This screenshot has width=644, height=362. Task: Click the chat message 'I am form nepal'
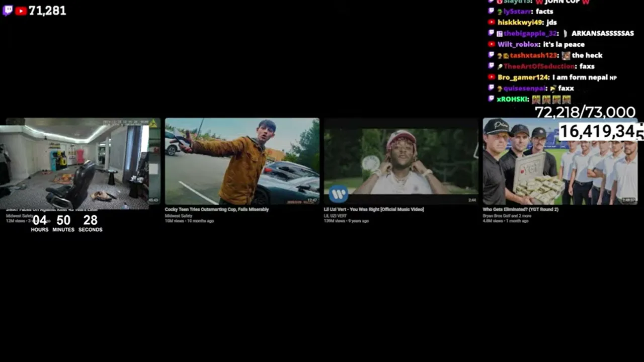[x=580, y=77]
